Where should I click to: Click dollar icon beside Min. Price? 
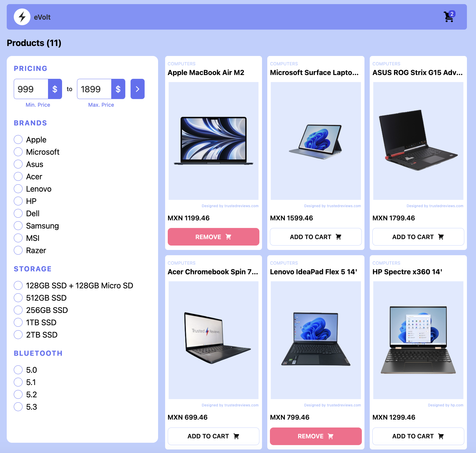tap(55, 89)
